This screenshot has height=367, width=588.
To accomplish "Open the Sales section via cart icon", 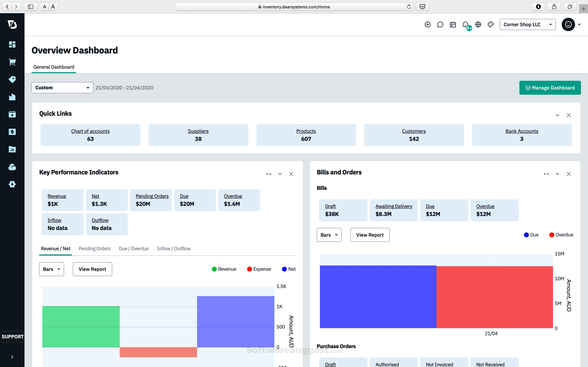I will [12, 62].
